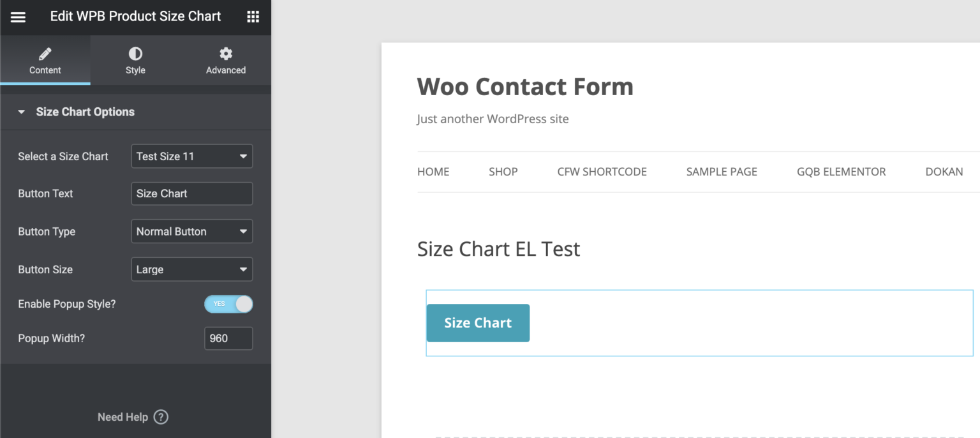Open the CFW SHORTCODE menu item

click(x=602, y=171)
